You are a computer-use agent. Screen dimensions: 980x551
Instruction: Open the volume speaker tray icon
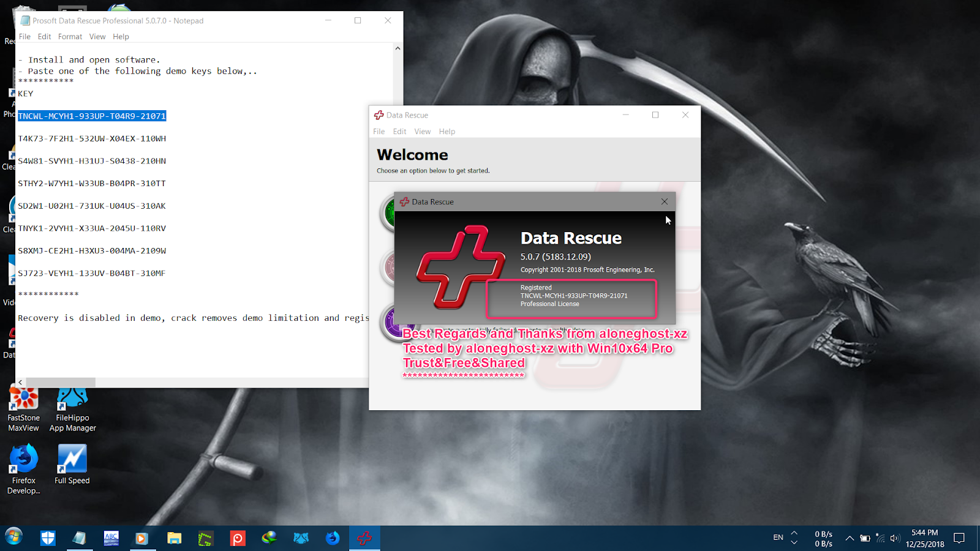point(895,538)
